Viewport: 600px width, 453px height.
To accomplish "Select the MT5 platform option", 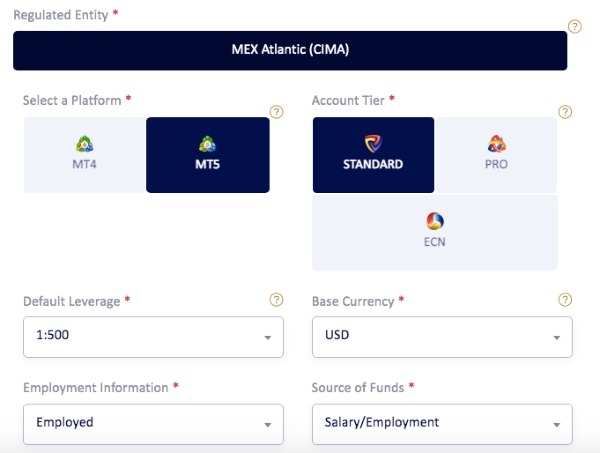I will [x=208, y=155].
